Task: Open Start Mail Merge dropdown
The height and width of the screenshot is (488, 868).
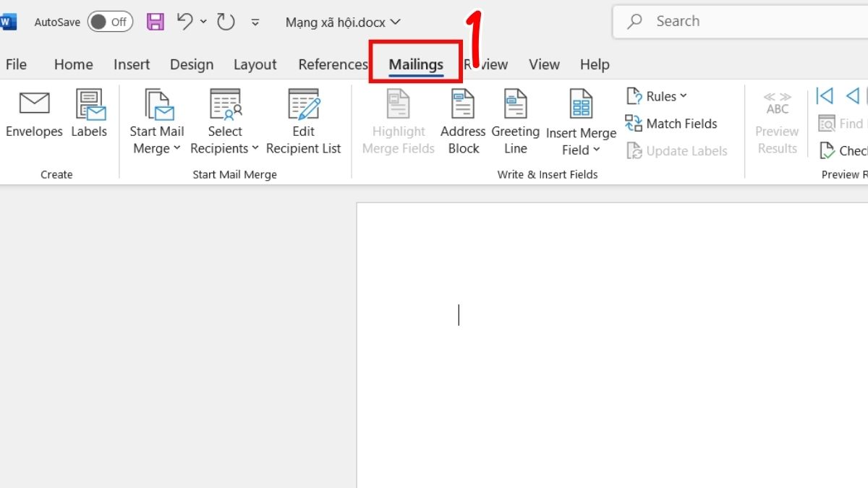Action: (x=157, y=121)
